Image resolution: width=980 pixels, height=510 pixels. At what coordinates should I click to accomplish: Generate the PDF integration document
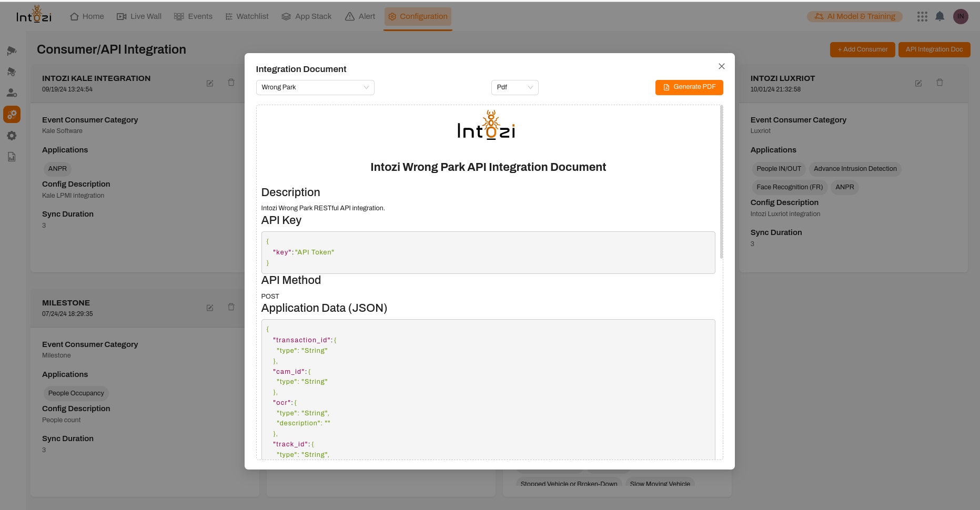(x=689, y=87)
